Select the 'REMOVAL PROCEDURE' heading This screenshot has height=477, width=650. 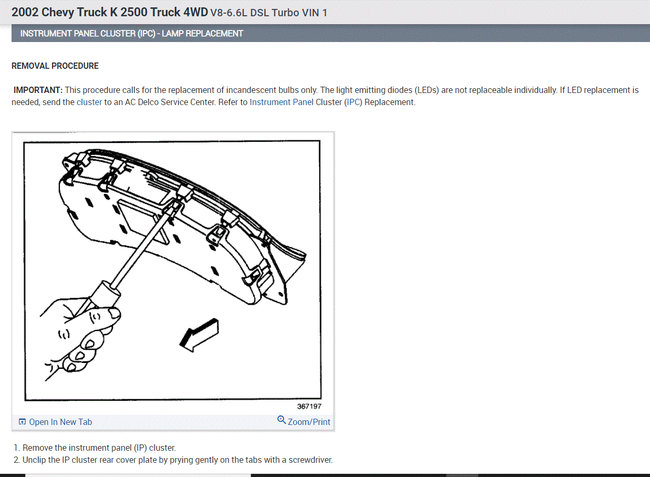[55, 66]
